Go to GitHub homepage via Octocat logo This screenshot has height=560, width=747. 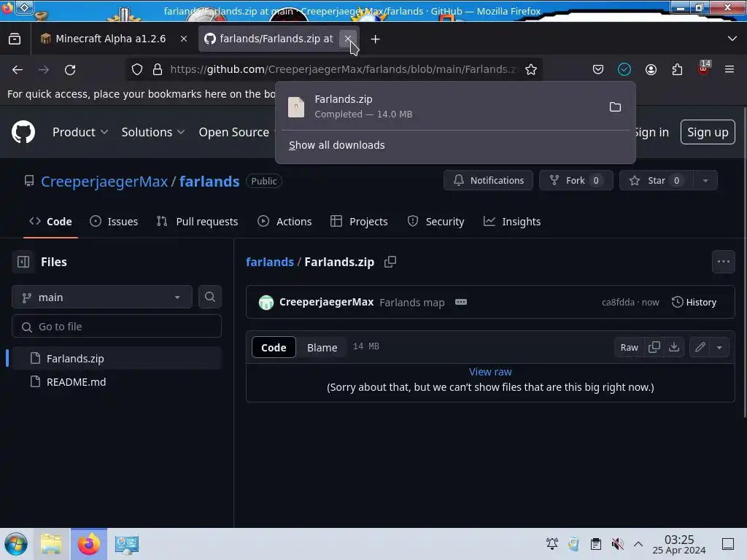click(23, 132)
